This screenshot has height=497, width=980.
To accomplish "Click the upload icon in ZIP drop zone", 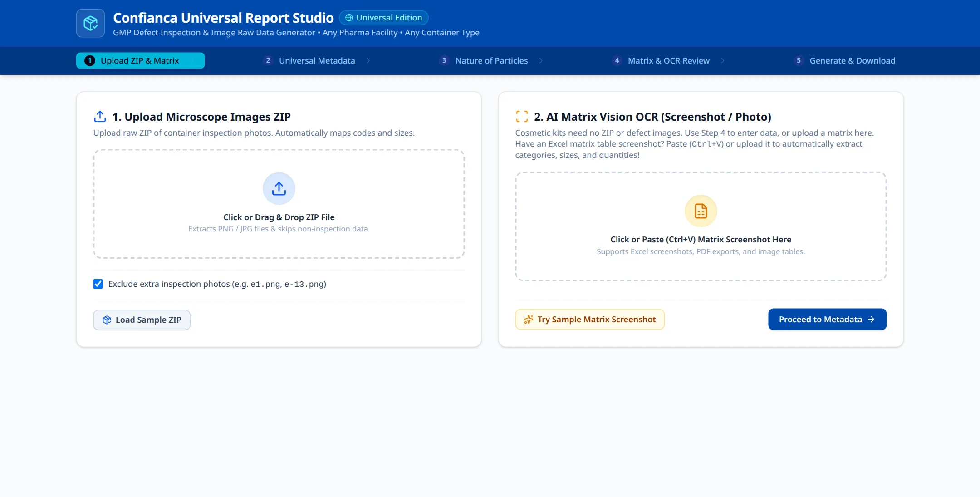I will (279, 188).
